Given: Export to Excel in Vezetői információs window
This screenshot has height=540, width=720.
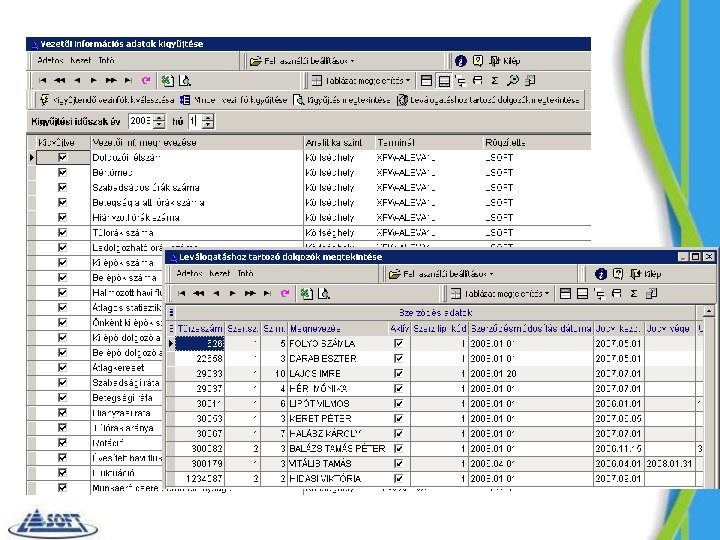Looking at the screenshot, I should tap(167, 81).
